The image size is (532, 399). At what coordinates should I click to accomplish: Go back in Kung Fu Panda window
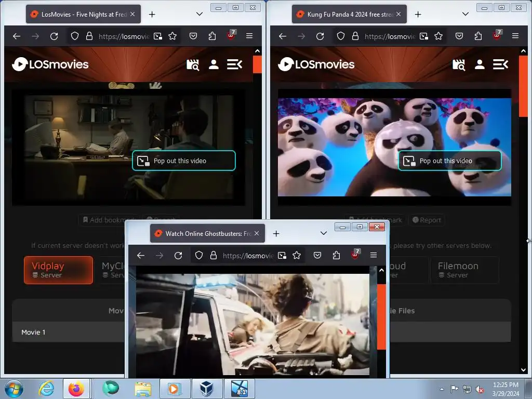pyautogui.click(x=283, y=36)
